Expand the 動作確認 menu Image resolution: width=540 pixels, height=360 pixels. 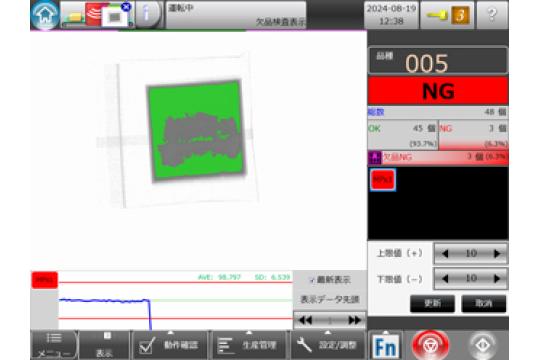170,345
